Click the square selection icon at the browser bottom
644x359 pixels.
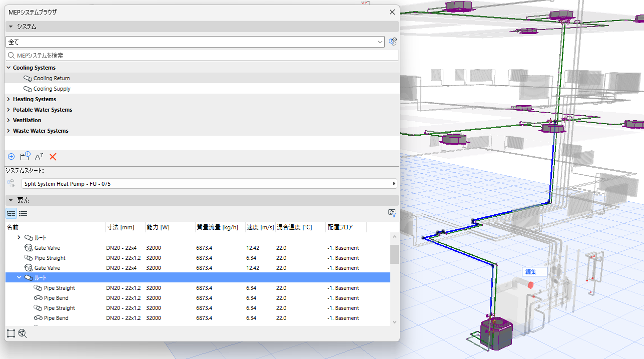click(11, 333)
